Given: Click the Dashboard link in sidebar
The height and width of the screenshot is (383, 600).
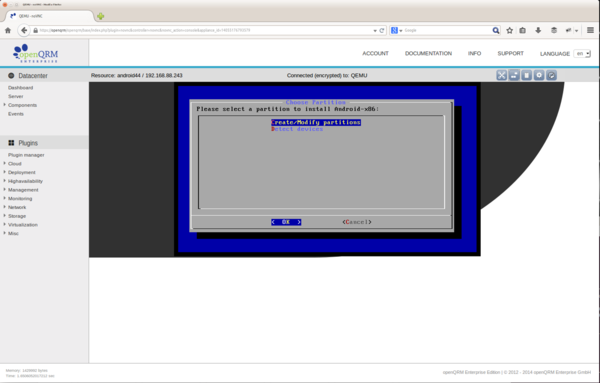Looking at the screenshot, I should point(20,88).
